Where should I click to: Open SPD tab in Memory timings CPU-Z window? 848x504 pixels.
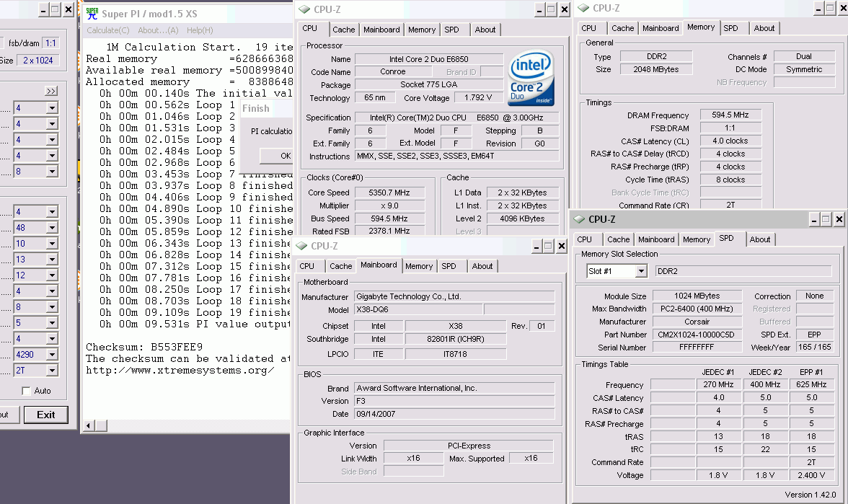(730, 28)
